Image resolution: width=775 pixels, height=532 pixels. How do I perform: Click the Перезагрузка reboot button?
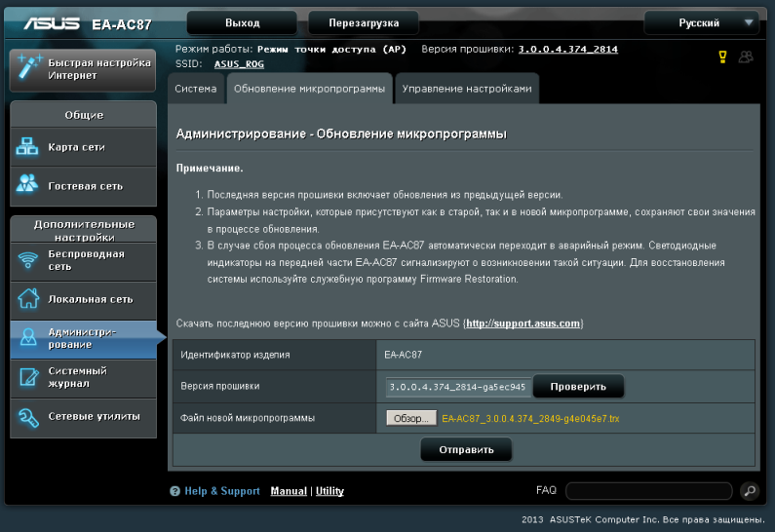pyautogui.click(x=364, y=22)
